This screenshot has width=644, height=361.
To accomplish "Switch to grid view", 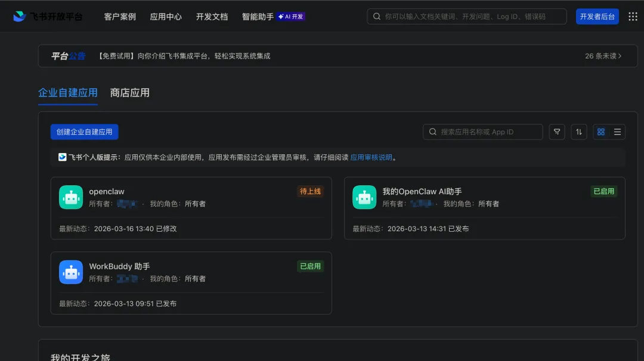I will 601,132.
